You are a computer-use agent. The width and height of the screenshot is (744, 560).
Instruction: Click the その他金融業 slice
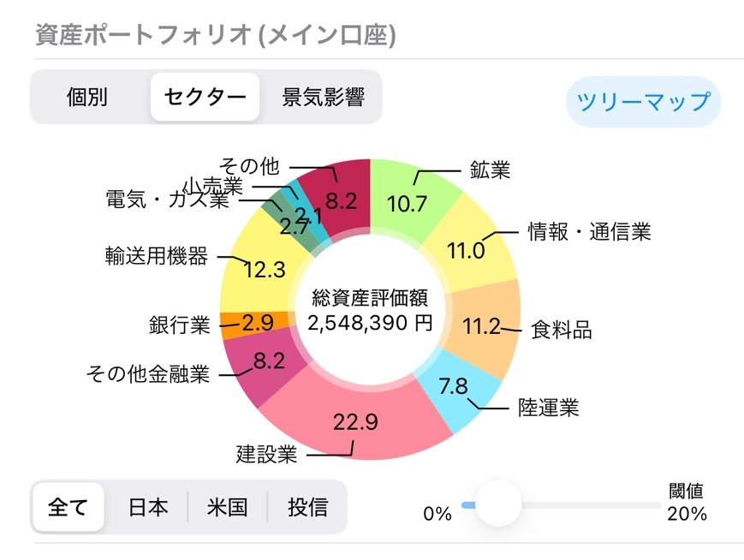click(270, 360)
